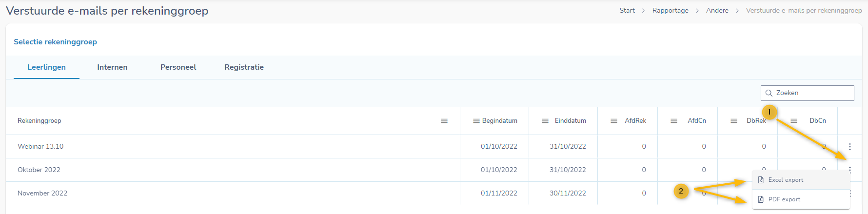
Task: Switch to the Internen tab
Action: tap(112, 67)
